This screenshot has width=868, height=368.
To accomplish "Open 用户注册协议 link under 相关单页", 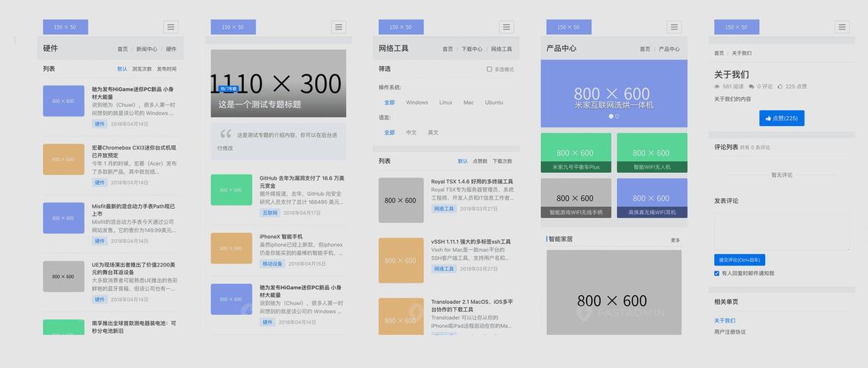I will click(730, 332).
